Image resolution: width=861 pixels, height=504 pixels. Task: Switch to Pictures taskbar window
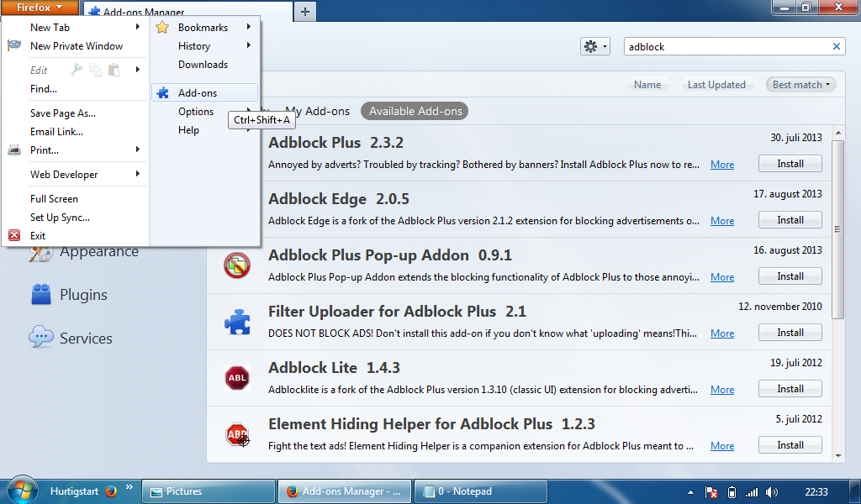[x=209, y=491]
